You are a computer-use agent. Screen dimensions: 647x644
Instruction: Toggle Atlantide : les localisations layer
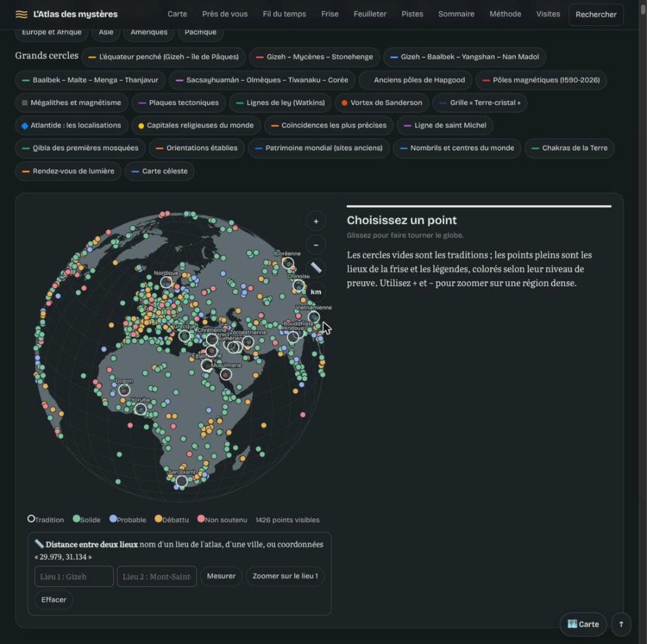(x=72, y=125)
